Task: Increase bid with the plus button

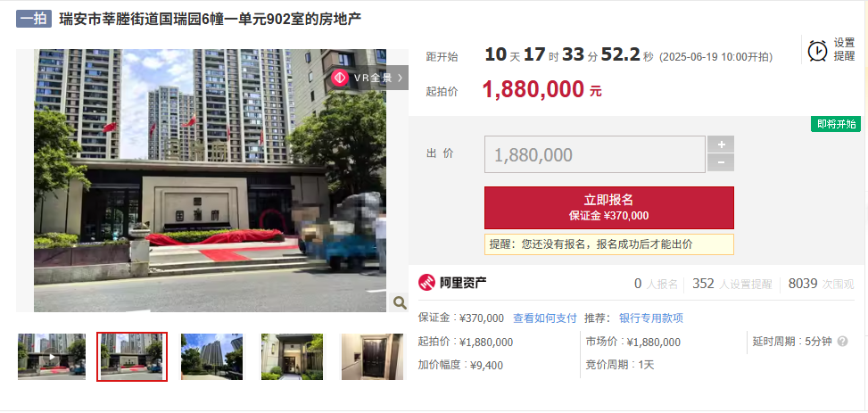Action: [721, 145]
